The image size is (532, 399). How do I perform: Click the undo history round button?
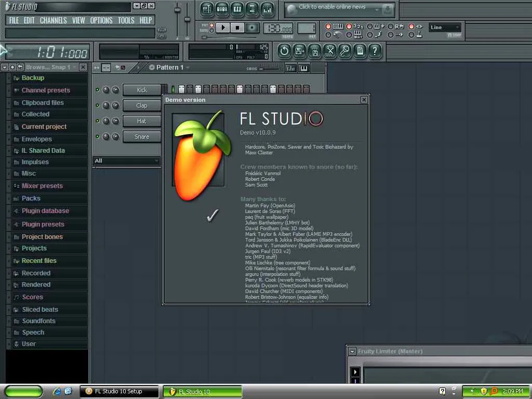[x=284, y=51]
